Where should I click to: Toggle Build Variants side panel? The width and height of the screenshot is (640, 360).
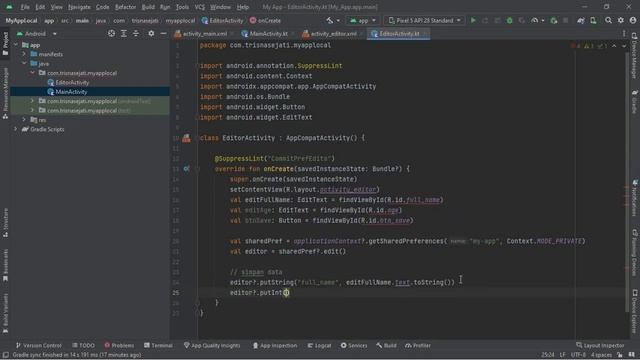tap(5, 313)
